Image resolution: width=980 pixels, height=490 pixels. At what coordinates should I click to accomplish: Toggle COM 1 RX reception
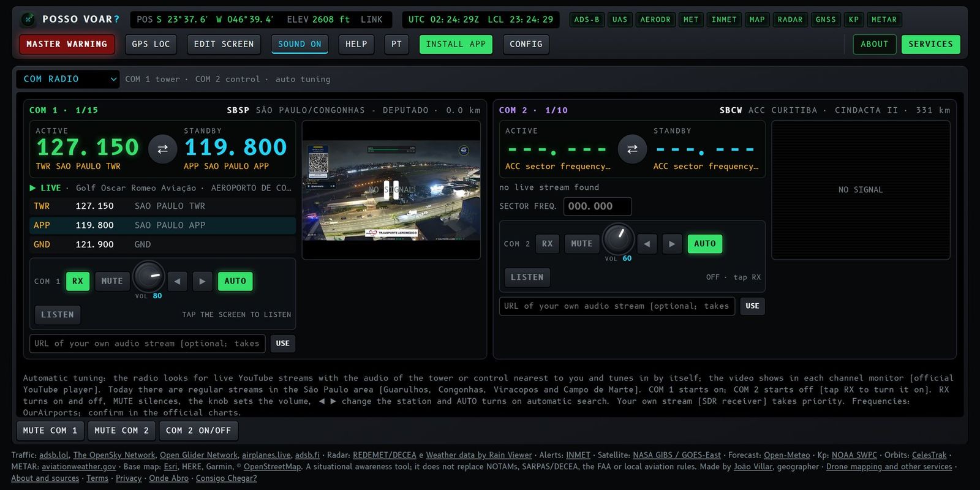click(78, 281)
